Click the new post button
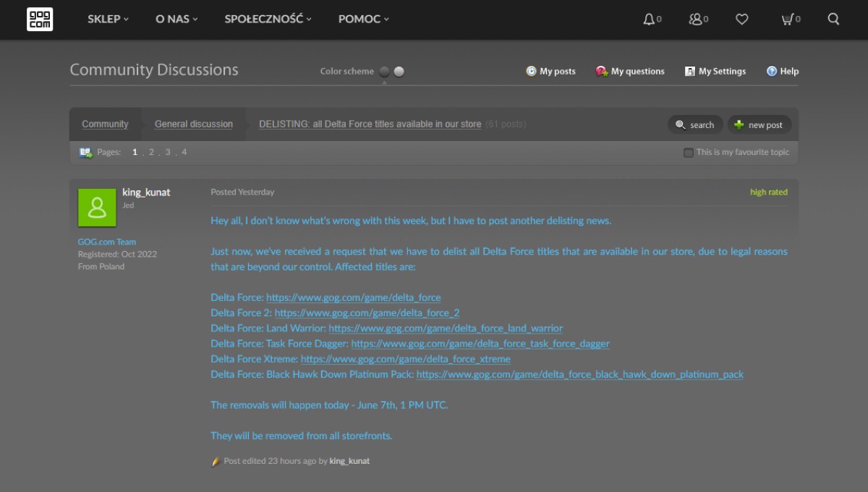The height and width of the screenshot is (492, 868). click(759, 125)
